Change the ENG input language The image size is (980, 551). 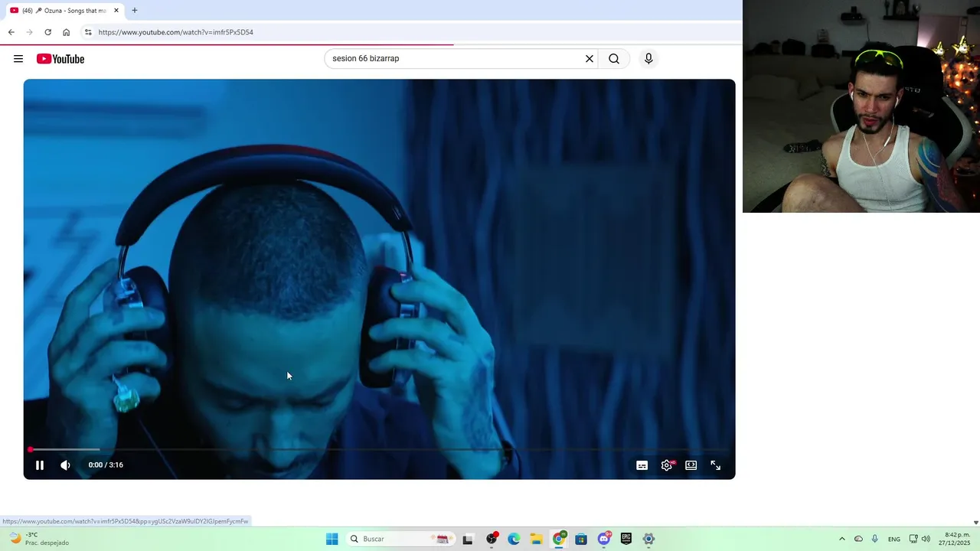[x=894, y=540]
